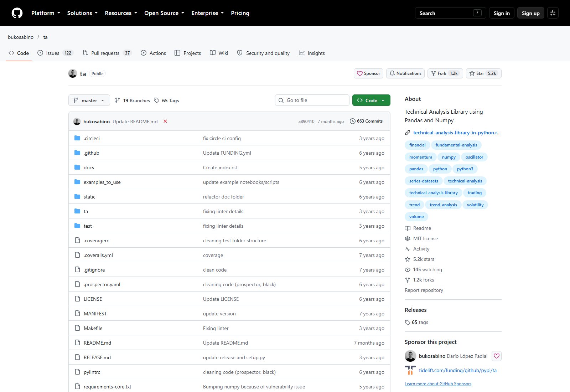Expand the Platform menu in header
The height and width of the screenshot is (392, 570).
(46, 13)
